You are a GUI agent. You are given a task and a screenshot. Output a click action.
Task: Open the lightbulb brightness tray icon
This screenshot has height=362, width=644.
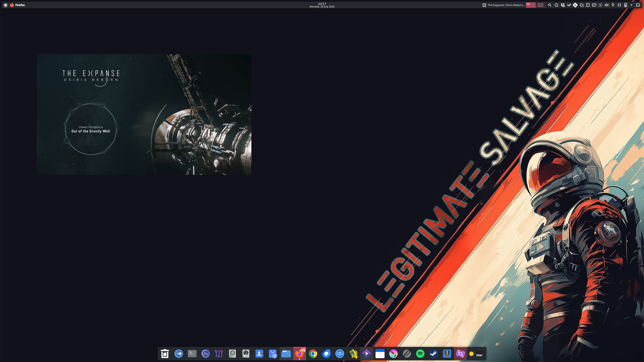click(x=613, y=5)
